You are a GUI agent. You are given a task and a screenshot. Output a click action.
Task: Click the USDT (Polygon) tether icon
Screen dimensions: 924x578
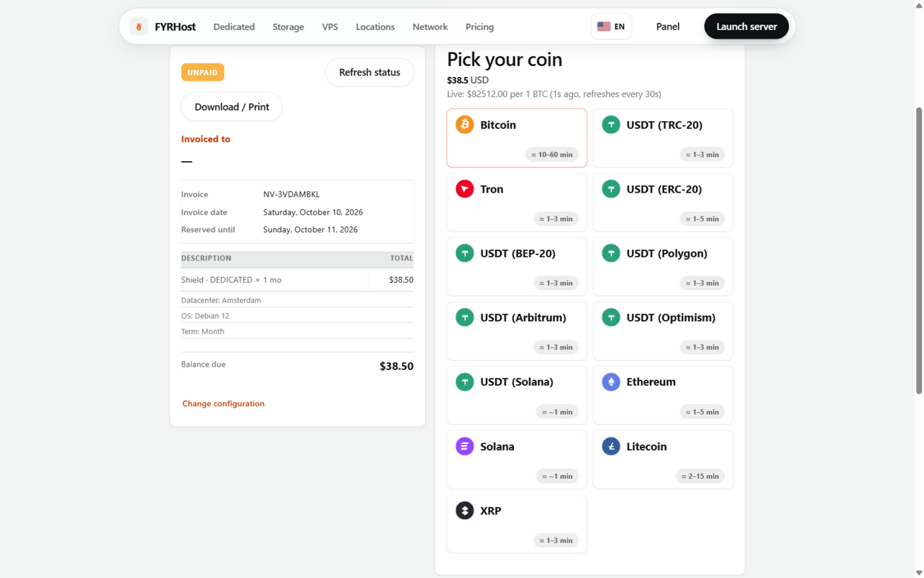tap(611, 253)
